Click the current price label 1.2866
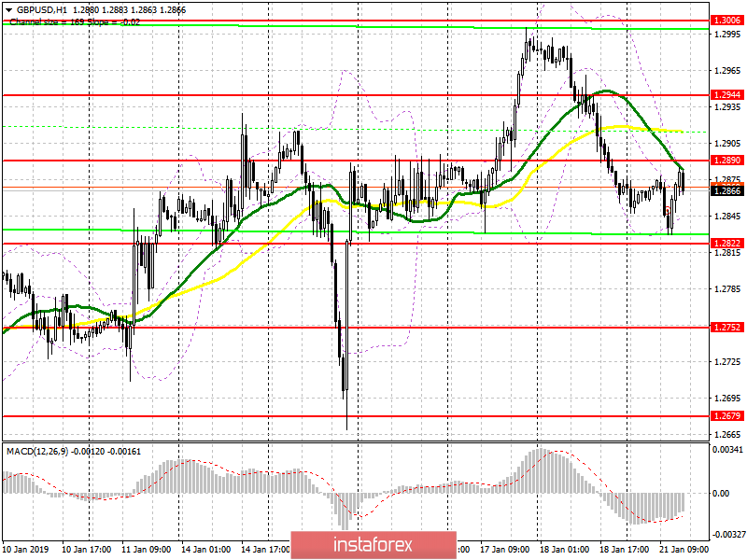Screen dimensions: 747x560 coord(727,191)
